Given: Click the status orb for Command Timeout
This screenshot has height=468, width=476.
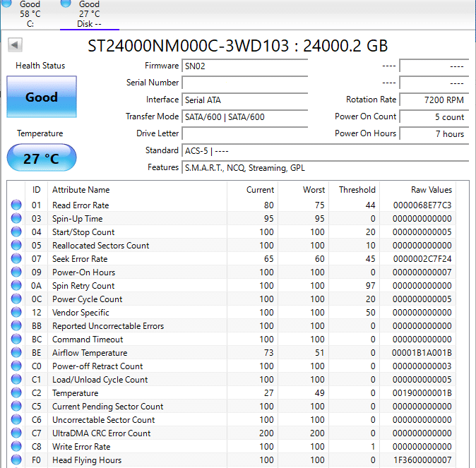Looking at the screenshot, I should [x=16, y=339].
